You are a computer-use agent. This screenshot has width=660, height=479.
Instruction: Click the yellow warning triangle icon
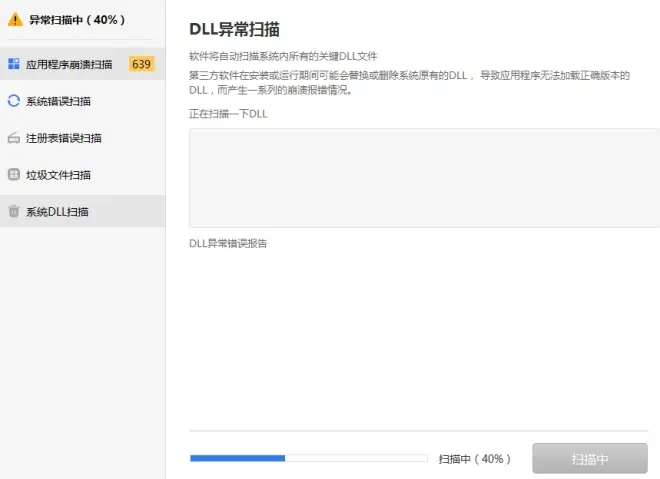coord(15,19)
